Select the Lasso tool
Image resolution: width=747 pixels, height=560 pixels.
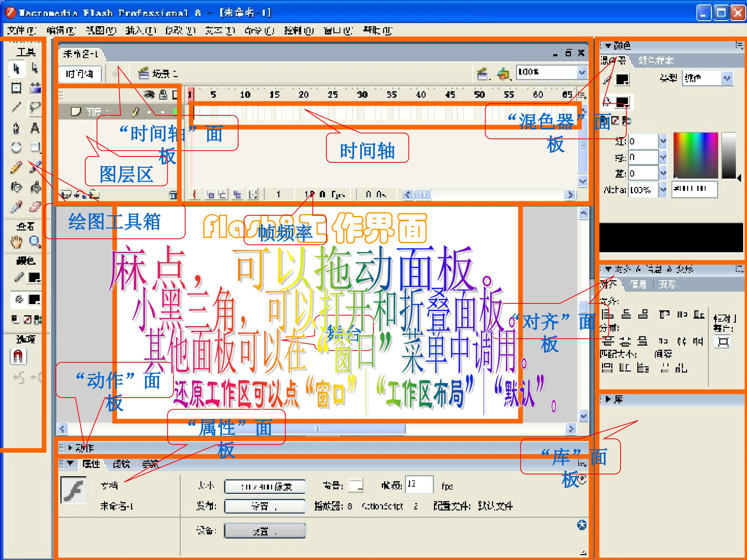click(x=35, y=108)
